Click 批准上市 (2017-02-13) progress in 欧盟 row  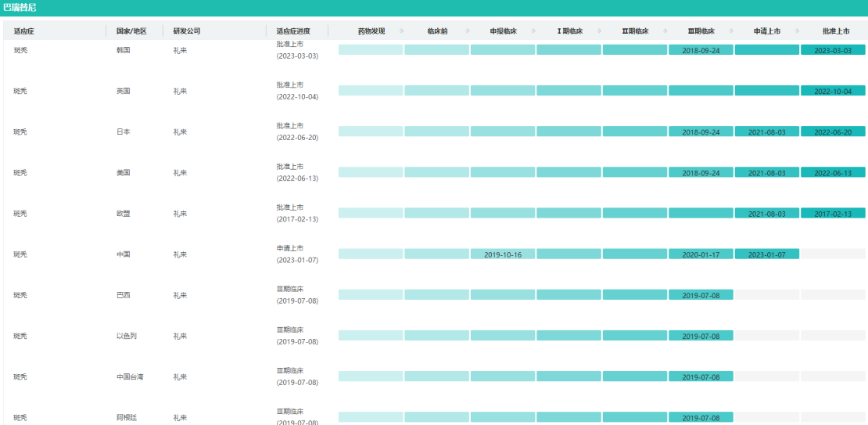[x=297, y=214]
